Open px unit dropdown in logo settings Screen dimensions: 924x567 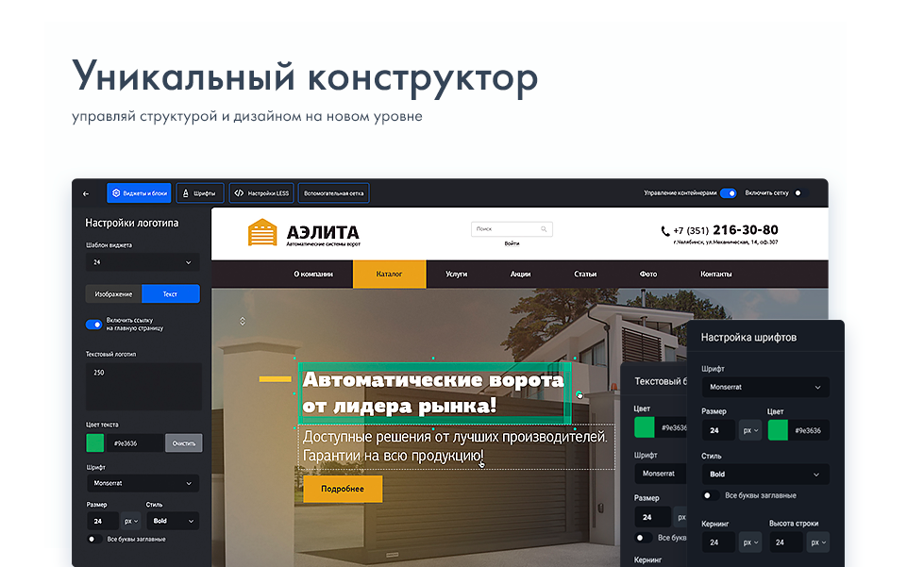[x=131, y=521]
